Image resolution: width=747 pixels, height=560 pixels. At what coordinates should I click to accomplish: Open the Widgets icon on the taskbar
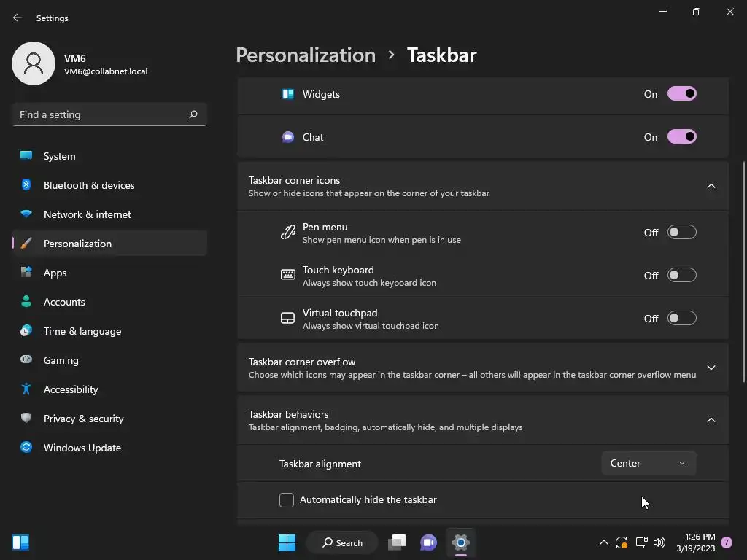20,542
